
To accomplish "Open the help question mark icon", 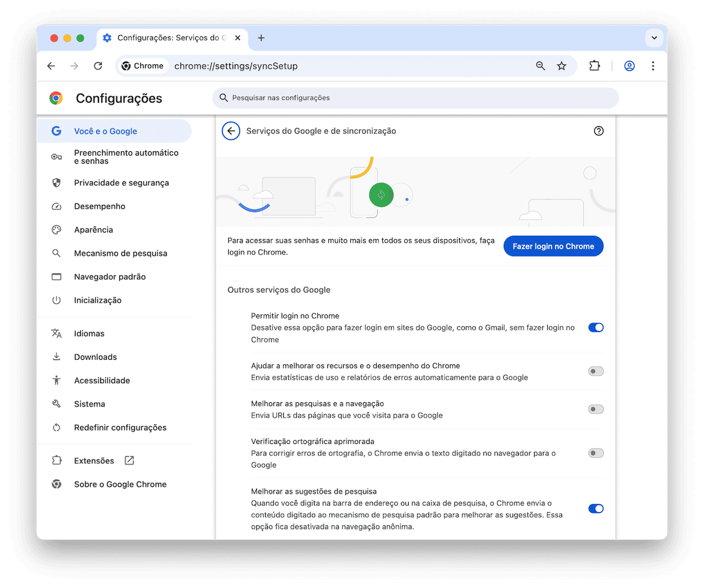I will click(599, 131).
